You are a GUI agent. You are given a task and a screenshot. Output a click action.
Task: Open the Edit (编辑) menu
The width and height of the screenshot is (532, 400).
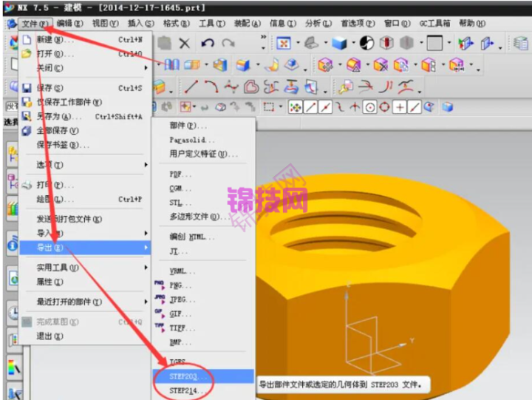click(x=70, y=24)
